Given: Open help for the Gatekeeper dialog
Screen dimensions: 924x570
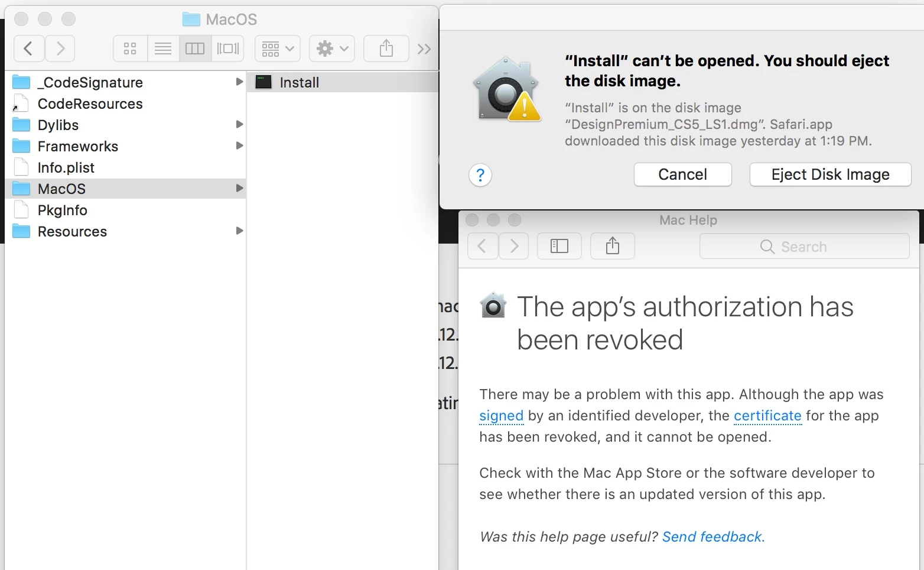Looking at the screenshot, I should 480,175.
